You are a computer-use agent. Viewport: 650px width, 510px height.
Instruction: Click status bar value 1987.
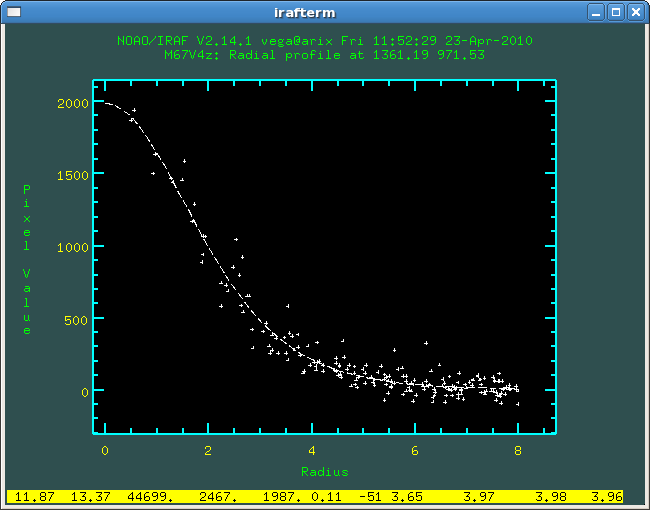click(282, 496)
